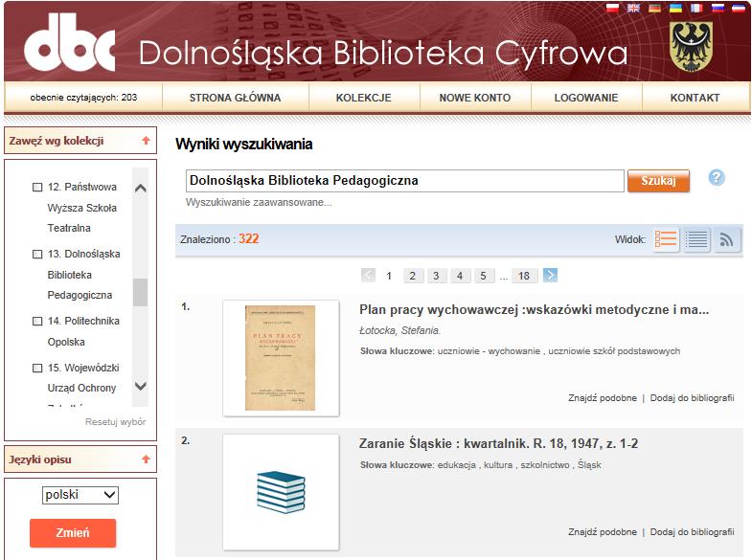This screenshot has height=560, width=752.
Task: Click keyword szkolnictwo
Action: 545,465
